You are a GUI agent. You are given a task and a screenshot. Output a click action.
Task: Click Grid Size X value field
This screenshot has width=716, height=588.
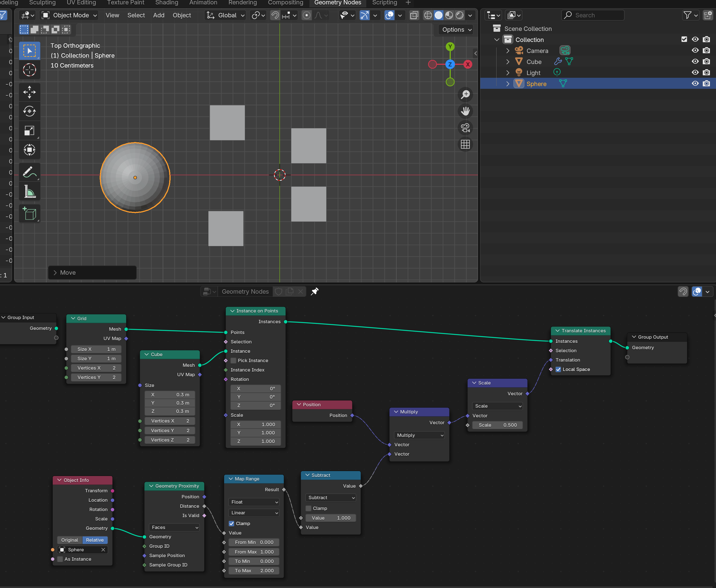point(96,349)
